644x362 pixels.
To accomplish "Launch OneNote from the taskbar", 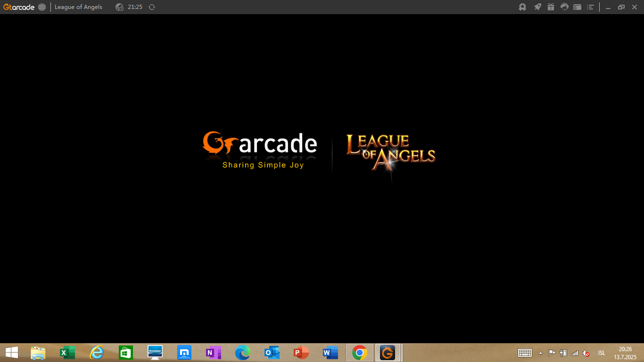I will click(x=214, y=353).
